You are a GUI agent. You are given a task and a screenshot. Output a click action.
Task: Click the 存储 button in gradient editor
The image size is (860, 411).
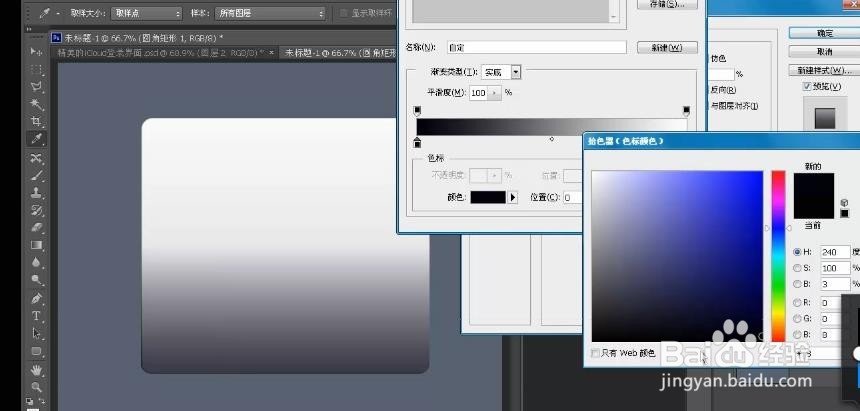(x=667, y=4)
